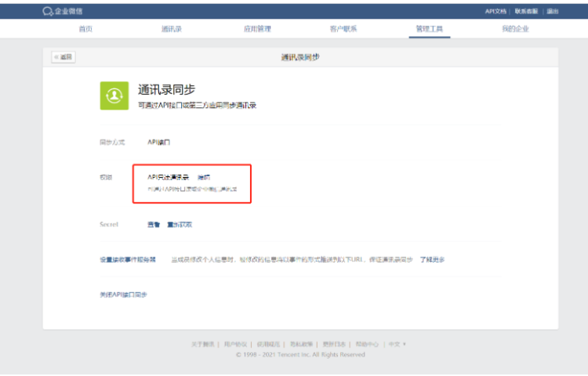This screenshot has height=376, width=588.
Task: Select the 管理工具 tab
Action: [429, 29]
